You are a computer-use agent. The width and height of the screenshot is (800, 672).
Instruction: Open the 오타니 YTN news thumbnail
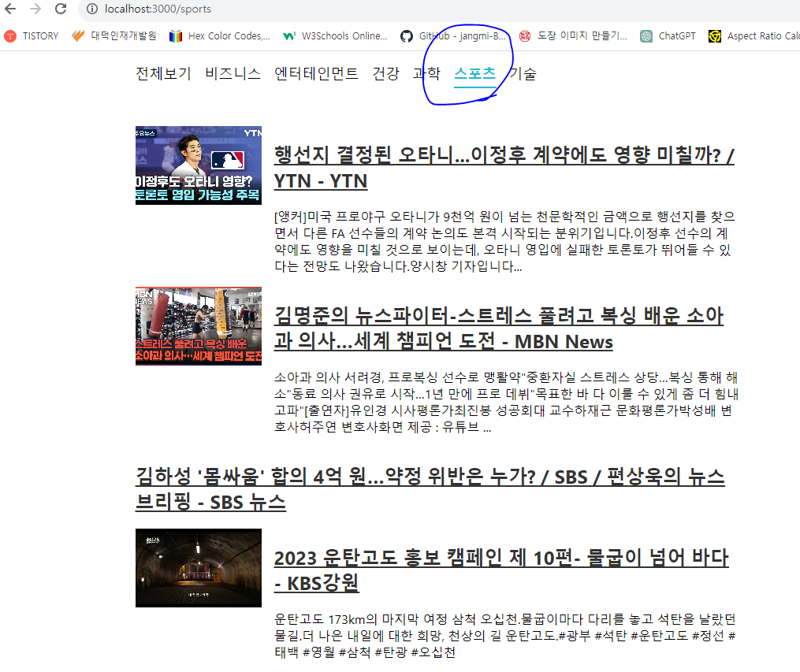(199, 165)
